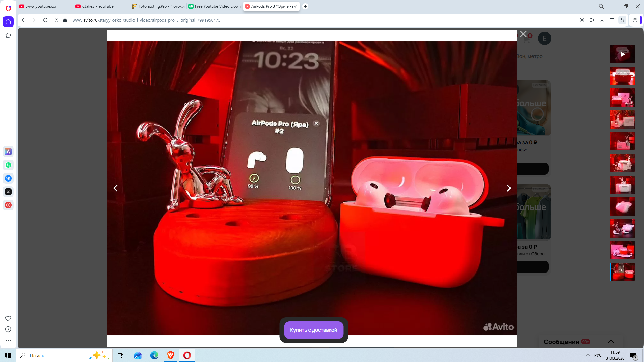Open downloads icon in address bar
644x362 pixels.
(x=602, y=20)
